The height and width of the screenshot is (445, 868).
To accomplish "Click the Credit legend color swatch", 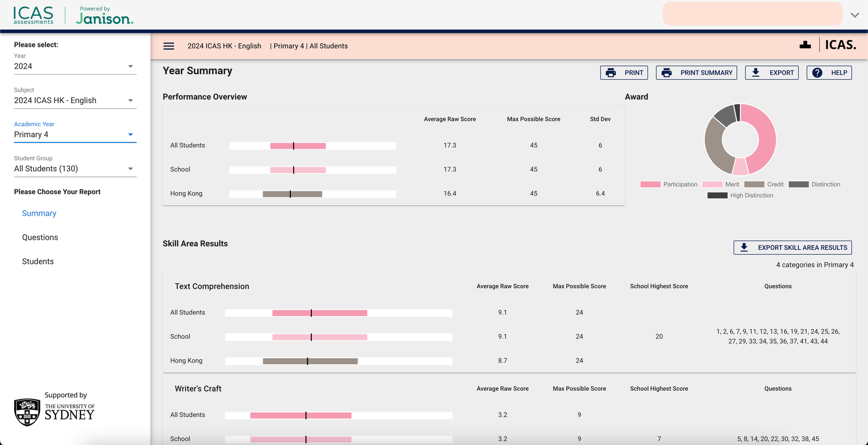I will pyautogui.click(x=754, y=184).
